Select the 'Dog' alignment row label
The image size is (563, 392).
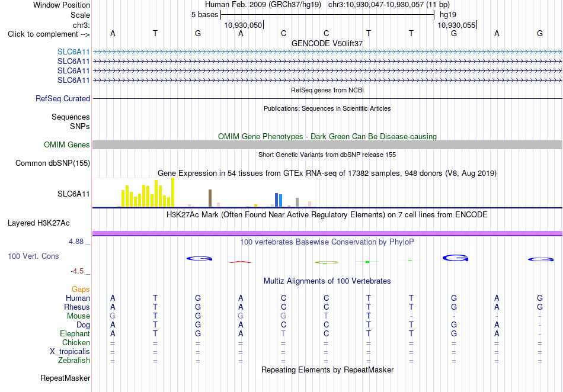pos(83,324)
